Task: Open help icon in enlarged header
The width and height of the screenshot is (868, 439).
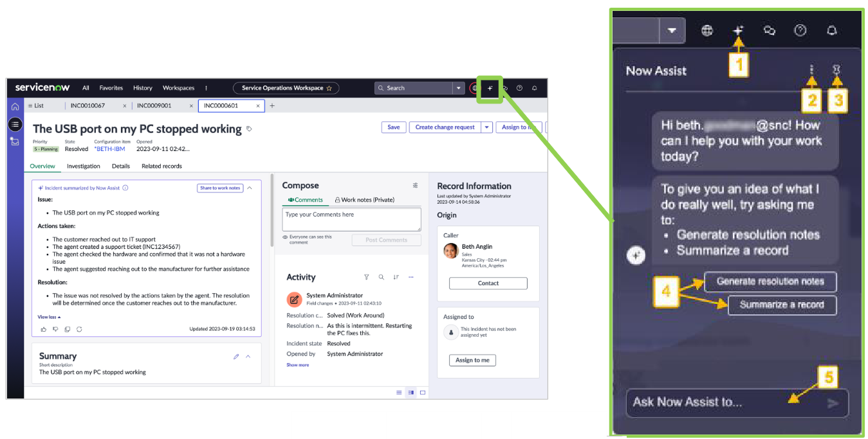Action: coord(800,30)
